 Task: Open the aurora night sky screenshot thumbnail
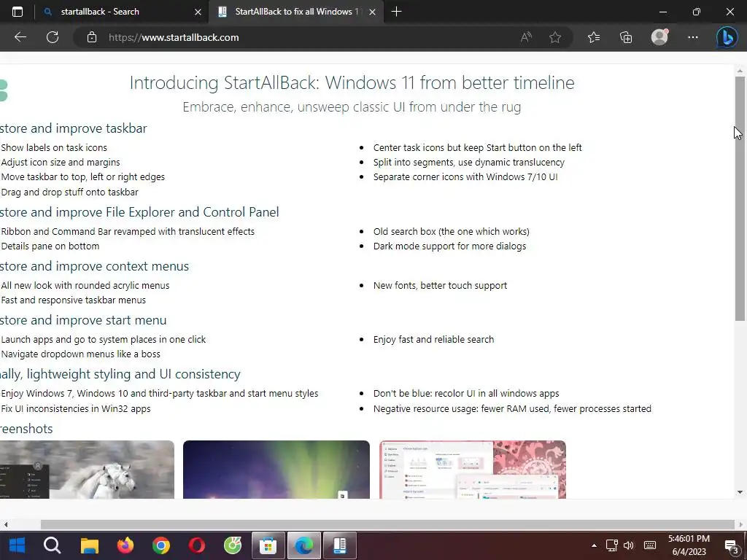276,470
